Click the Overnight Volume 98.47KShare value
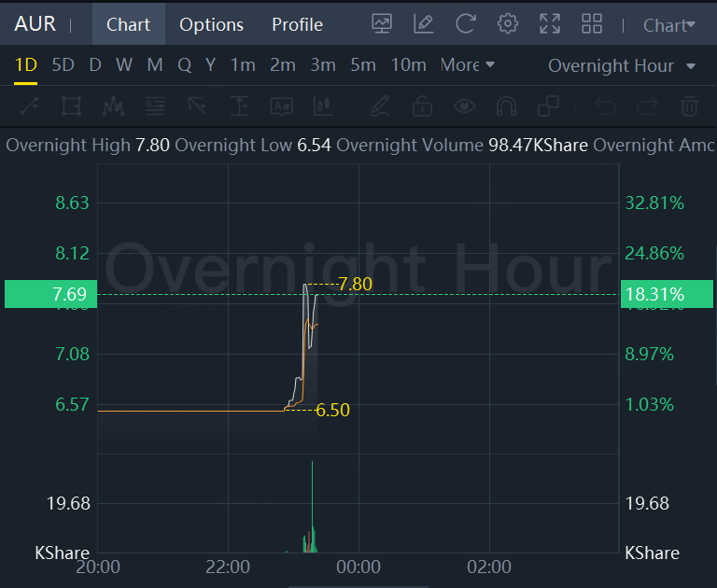The height and width of the screenshot is (588, 717). tap(538, 146)
